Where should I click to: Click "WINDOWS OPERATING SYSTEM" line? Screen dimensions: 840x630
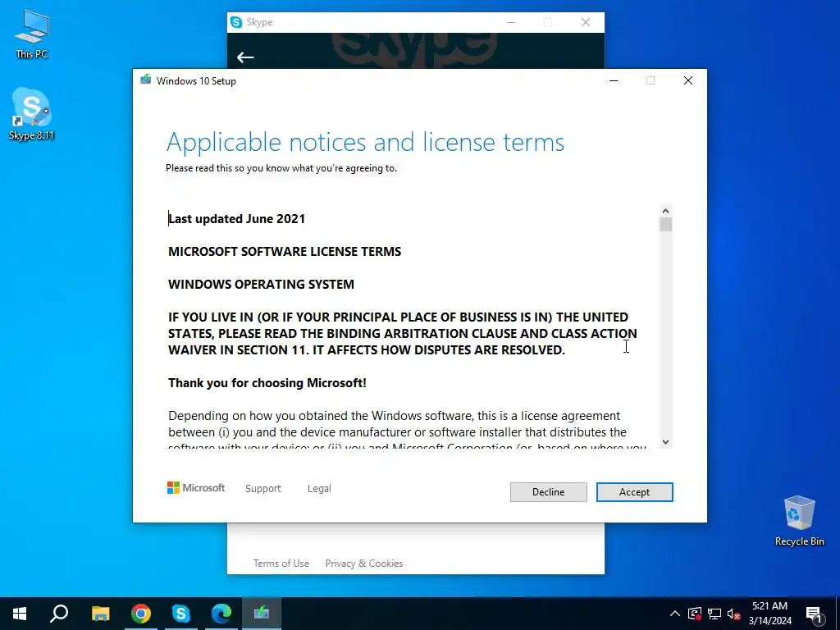pos(261,284)
